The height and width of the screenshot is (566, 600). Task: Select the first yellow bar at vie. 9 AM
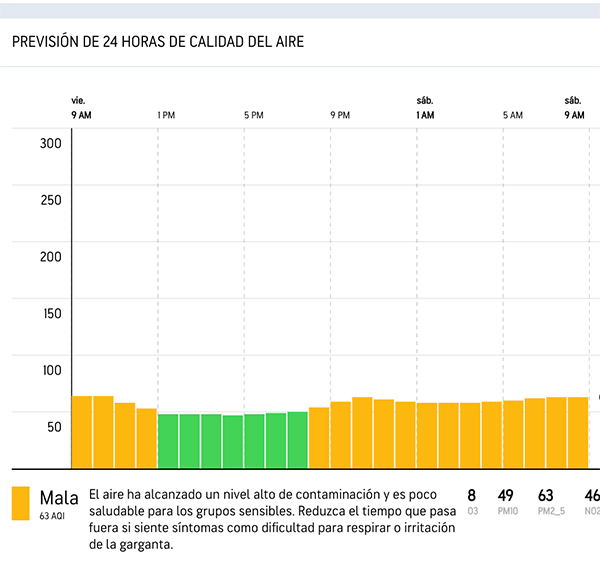[82, 432]
